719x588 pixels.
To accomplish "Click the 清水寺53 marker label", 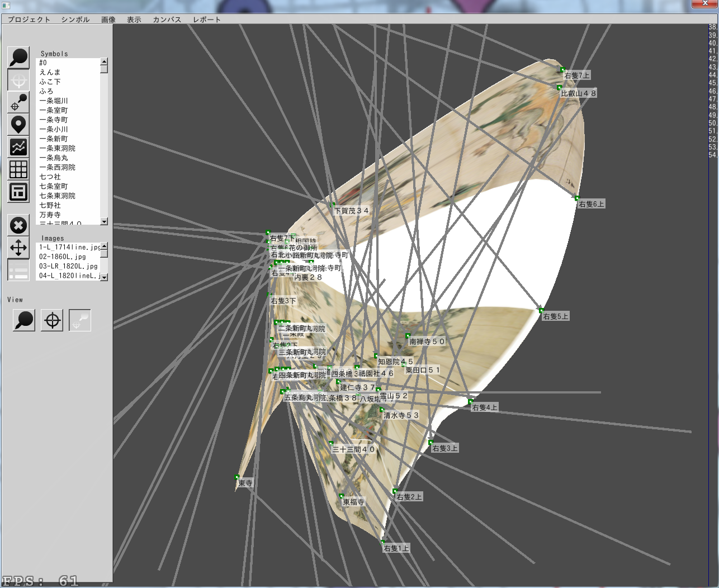I will [x=401, y=415].
